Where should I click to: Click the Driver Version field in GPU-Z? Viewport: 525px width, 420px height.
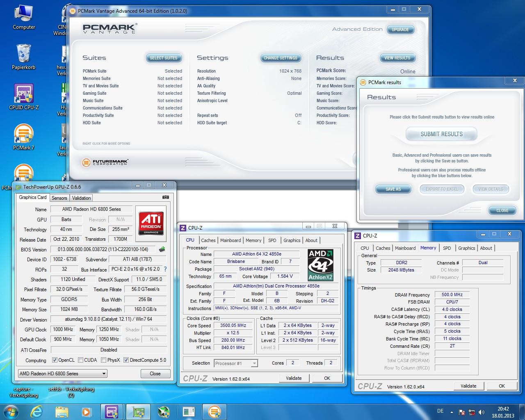pos(109,320)
